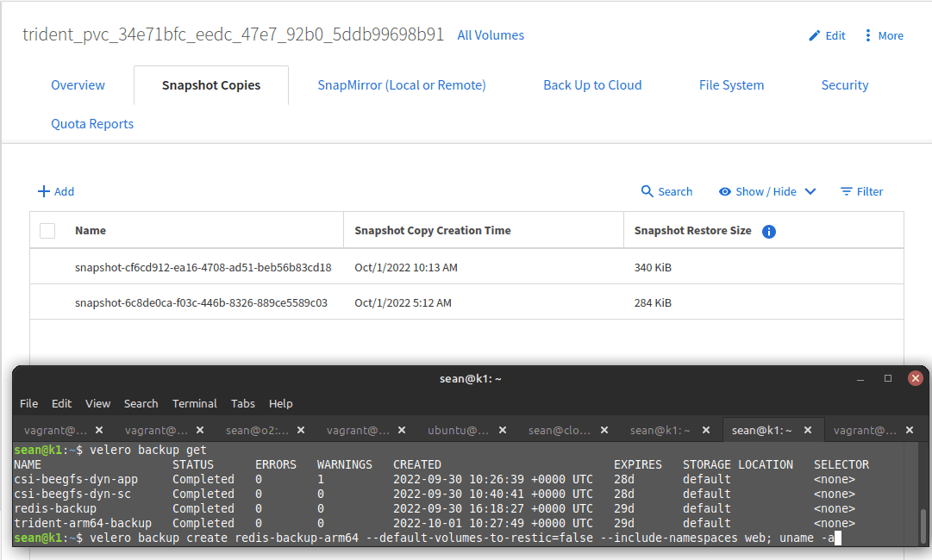This screenshot has height=560, width=932.
Task: Click the Filter lines icon
Action: point(847,192)
